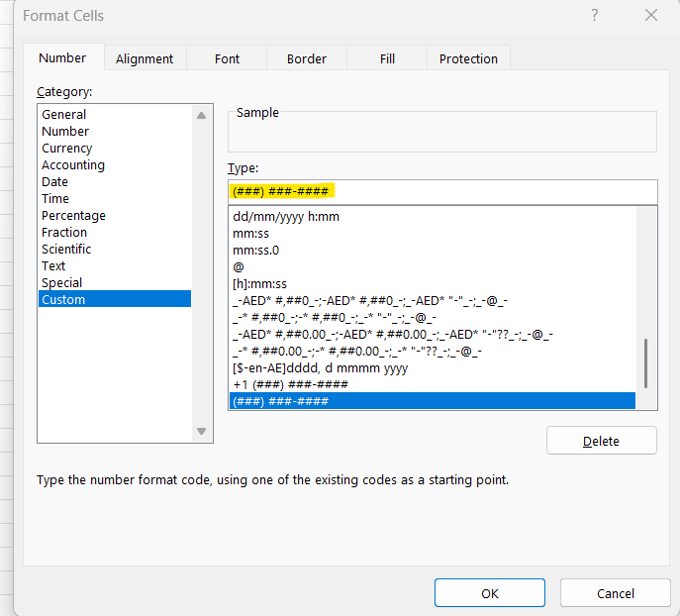The width and height of the screenshot is (680, 616).
Task: Click the Type list scrollbar thumb
Action: coord(645,363)
